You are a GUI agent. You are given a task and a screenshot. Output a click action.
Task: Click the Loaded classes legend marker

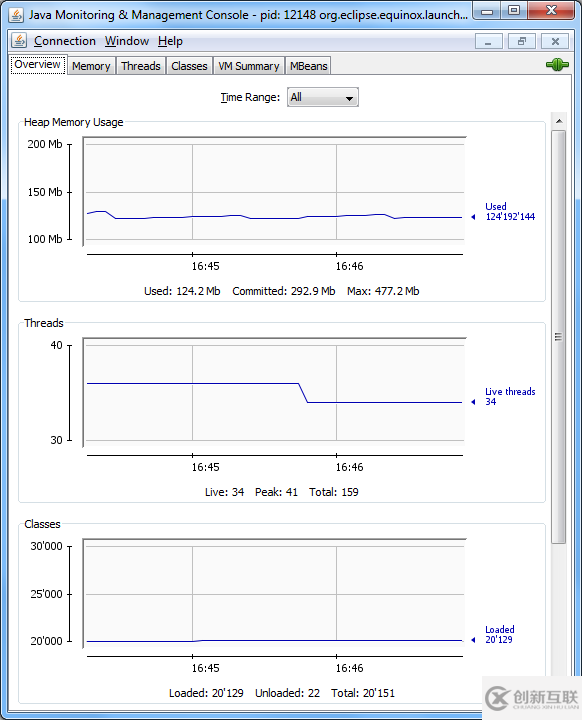click(473, 640)
